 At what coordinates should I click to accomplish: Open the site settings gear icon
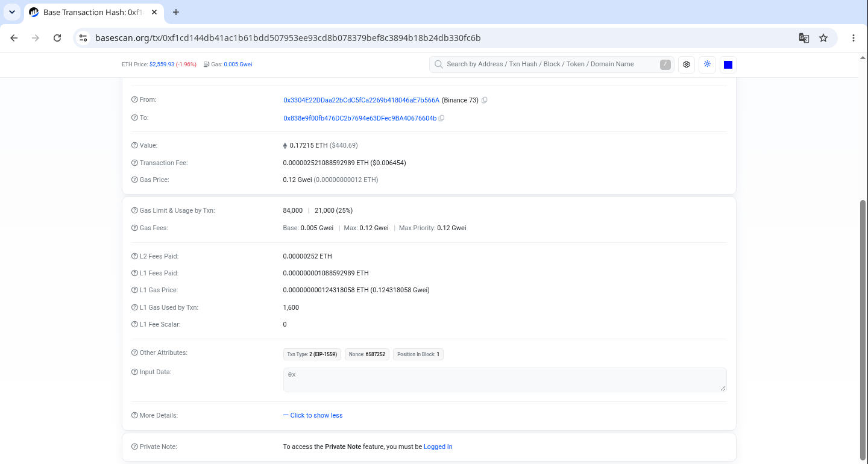687,64
